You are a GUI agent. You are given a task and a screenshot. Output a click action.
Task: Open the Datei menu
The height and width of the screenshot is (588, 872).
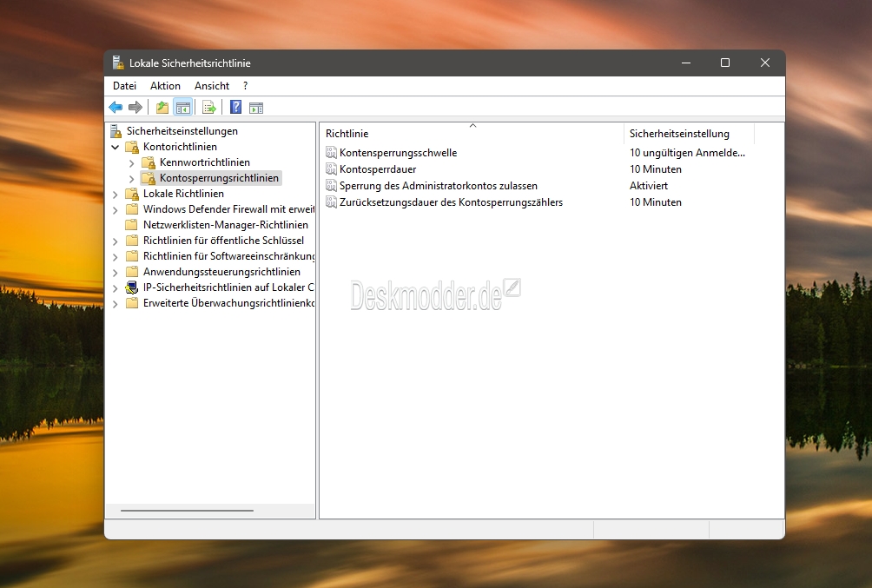point(124,86)
